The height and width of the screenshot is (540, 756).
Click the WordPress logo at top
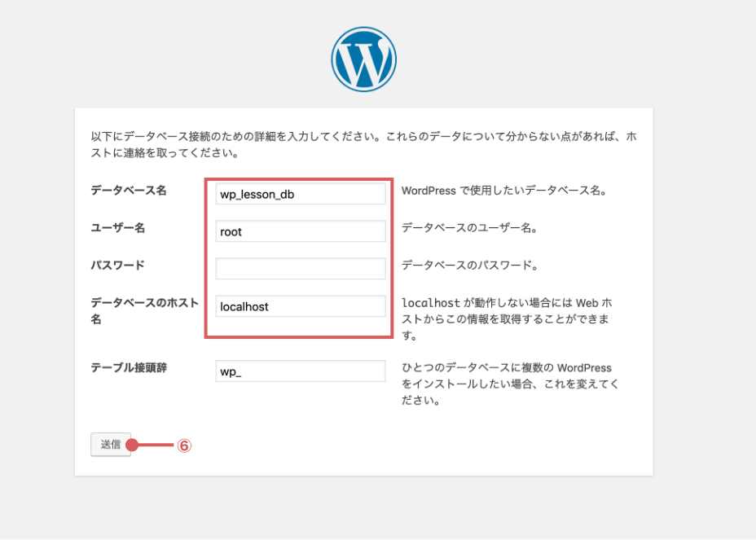(x=363, y=59)
